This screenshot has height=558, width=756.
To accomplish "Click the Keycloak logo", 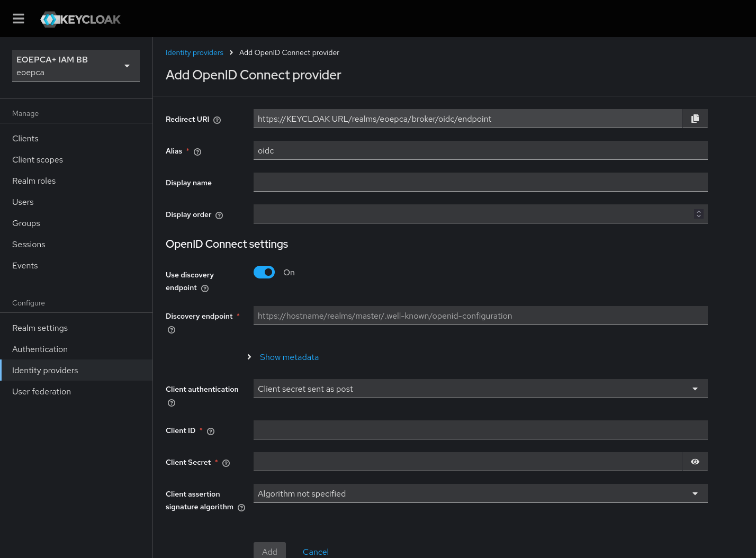I will coord(80,20).
